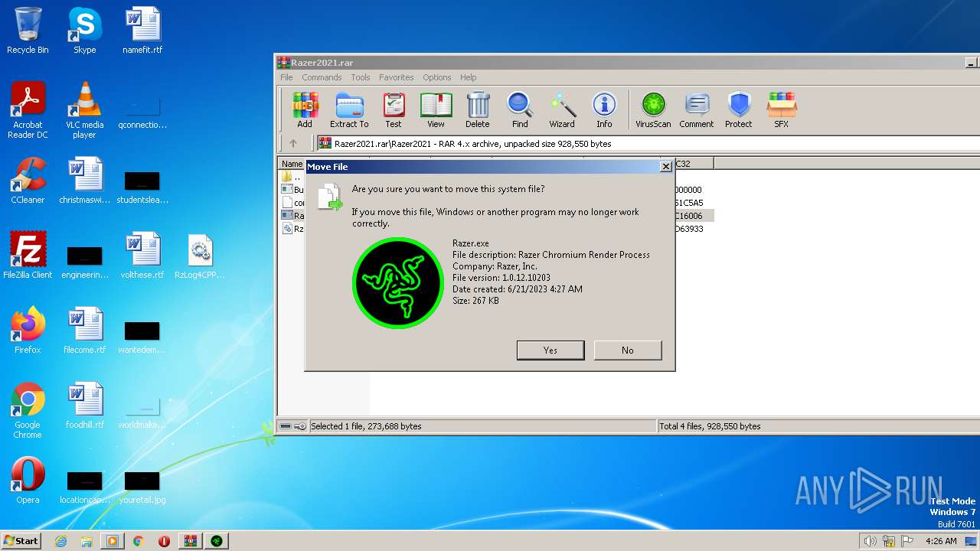Screen dimensions: 980x551
Task: Click the Extract To toolbar icon
Action: [349, 110]
